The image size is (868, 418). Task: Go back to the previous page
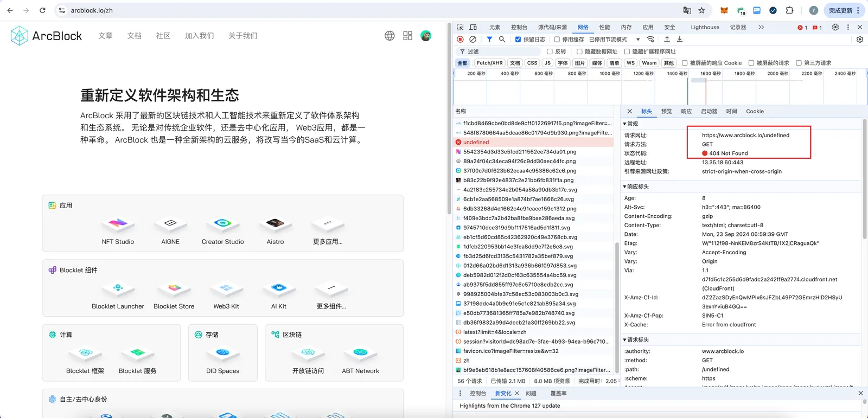point(10,10)
